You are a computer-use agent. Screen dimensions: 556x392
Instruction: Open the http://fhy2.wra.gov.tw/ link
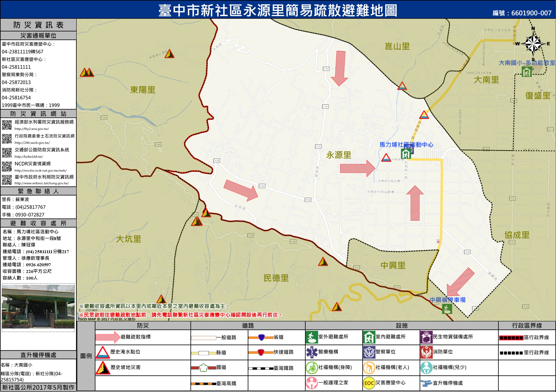32,129
